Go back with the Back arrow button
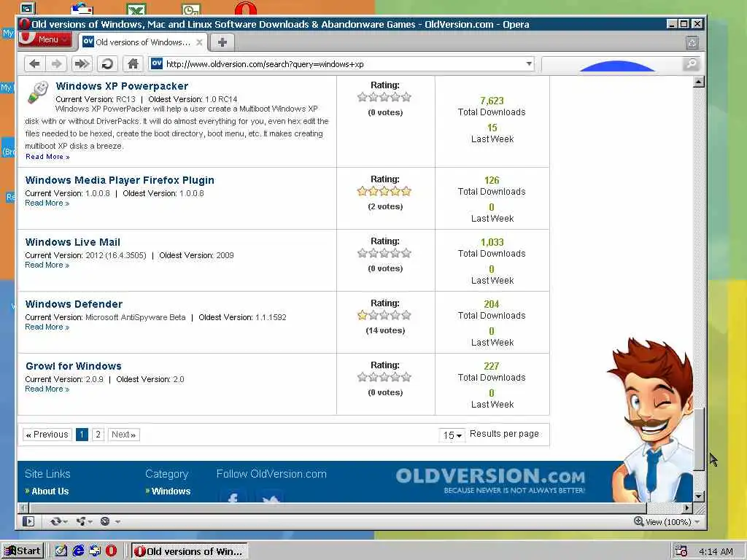The width and height of the screenshot is (747, 560). tap(35, 64)
